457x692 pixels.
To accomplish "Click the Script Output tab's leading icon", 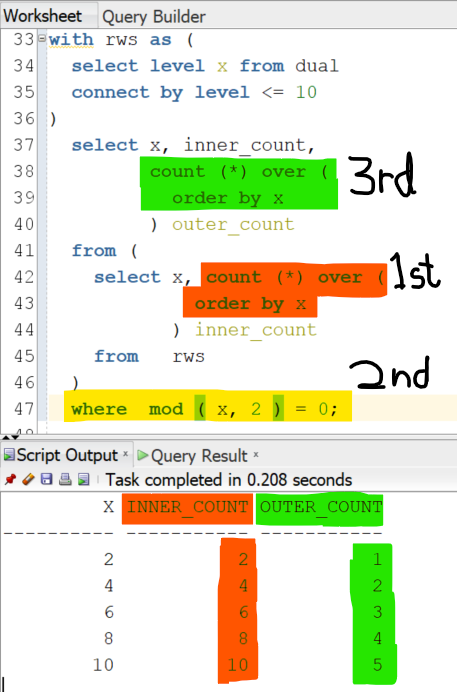I will coord(9,455).
